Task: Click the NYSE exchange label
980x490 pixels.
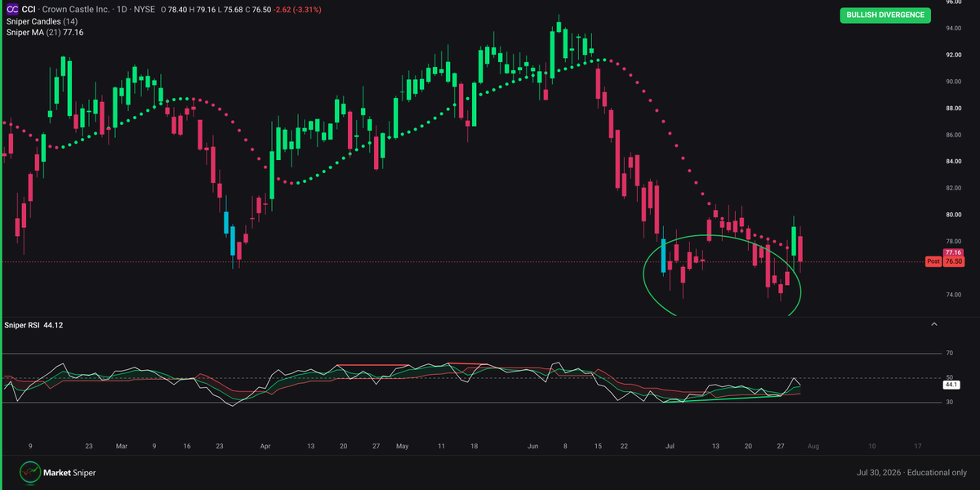Action: (x=144, y=10)
